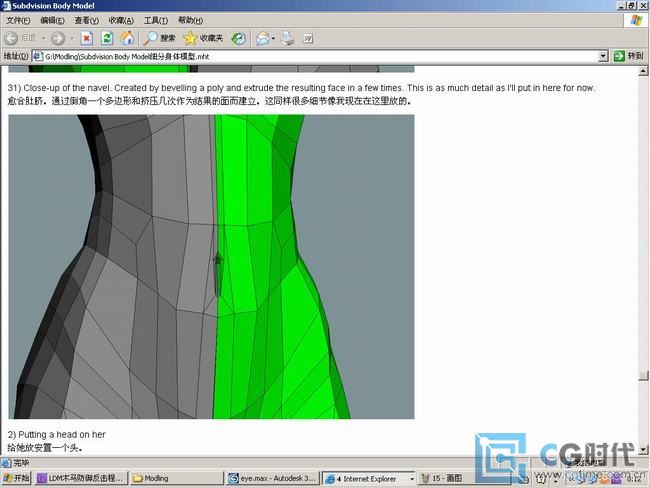Expand the Mail button dropdown arrow
The height and width of the screenshot is (488, 650).
pyautogui.click(x=273, y=39)
